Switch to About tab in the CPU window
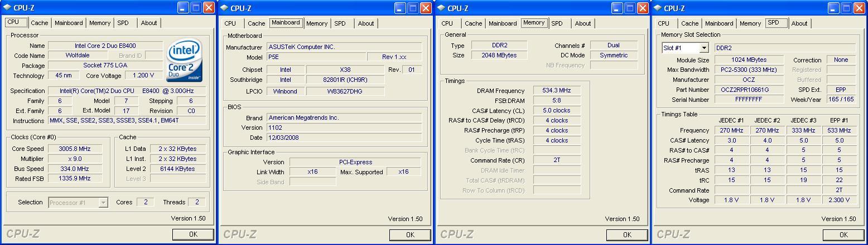Image resolution: width=868 pixels, height=245 pixels. click(149, 23)
